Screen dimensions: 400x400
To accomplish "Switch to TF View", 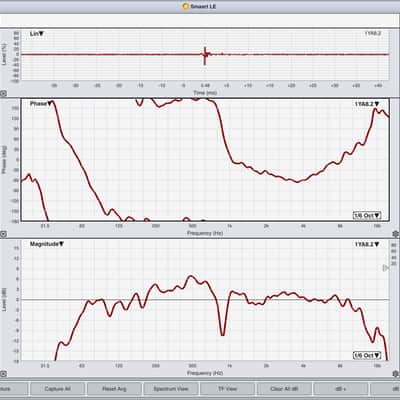I will tap(227, 389).
